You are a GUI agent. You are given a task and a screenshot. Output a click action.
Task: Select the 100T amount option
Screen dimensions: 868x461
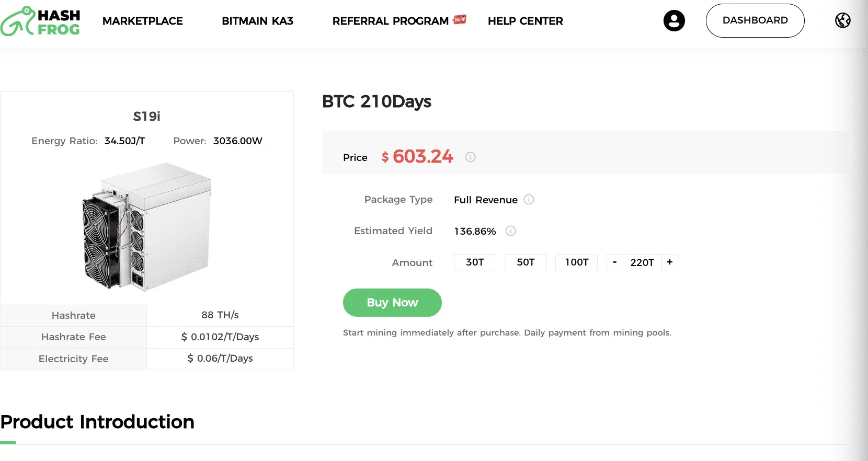click(x=576, y=262)
